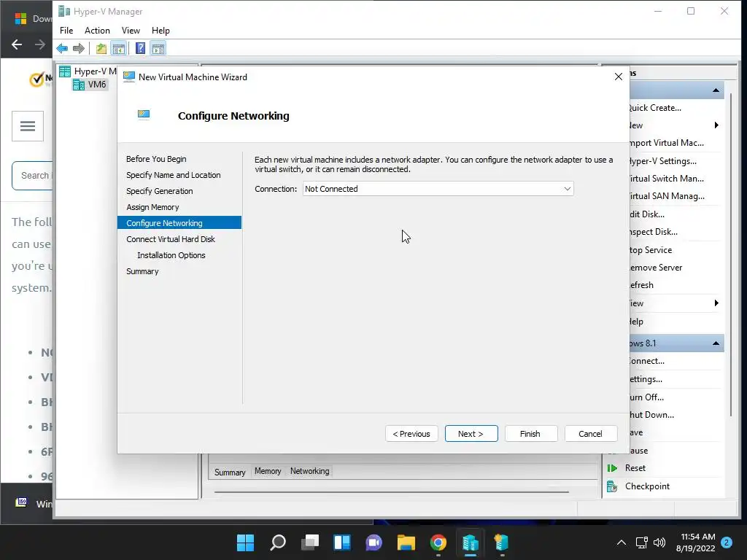Go to Installation Options step
The image size is (747, 560).
tap(171, 255)
